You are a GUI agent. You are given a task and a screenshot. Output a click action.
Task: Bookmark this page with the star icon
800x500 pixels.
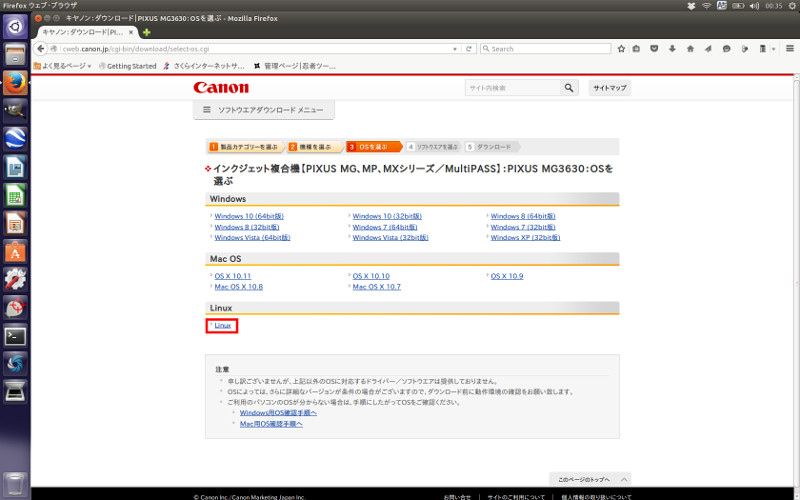tap(621, 48)
